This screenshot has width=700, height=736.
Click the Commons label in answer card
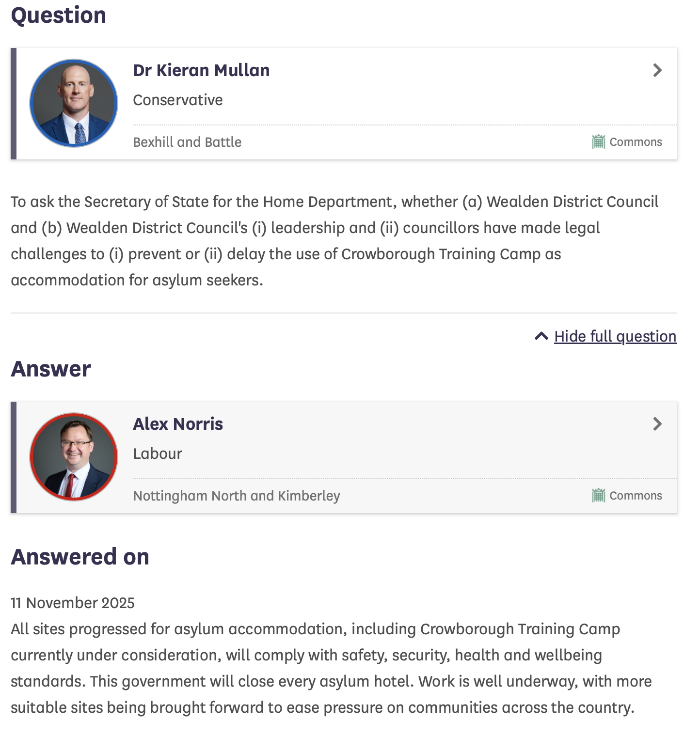coord(636,496)
